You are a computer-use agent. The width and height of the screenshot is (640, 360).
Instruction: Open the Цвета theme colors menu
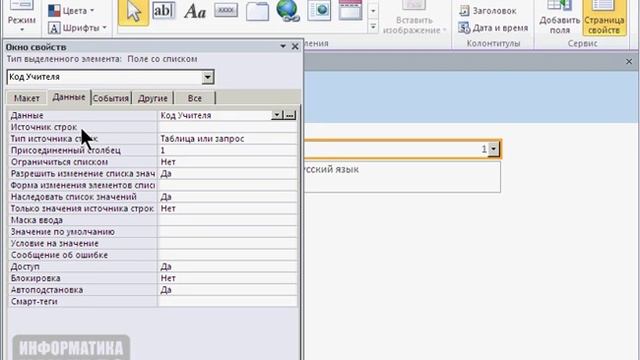tap(71, 11)
